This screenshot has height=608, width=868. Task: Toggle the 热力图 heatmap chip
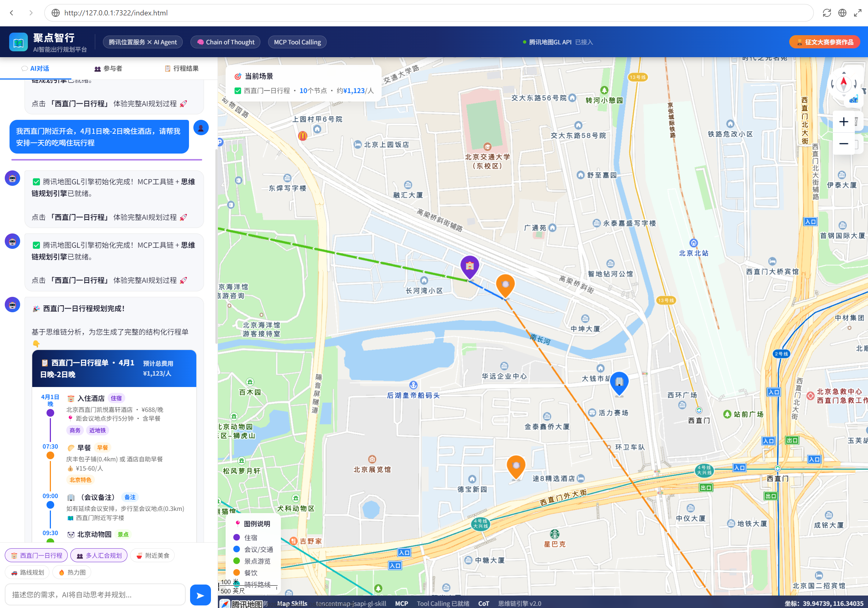(72, 572)
